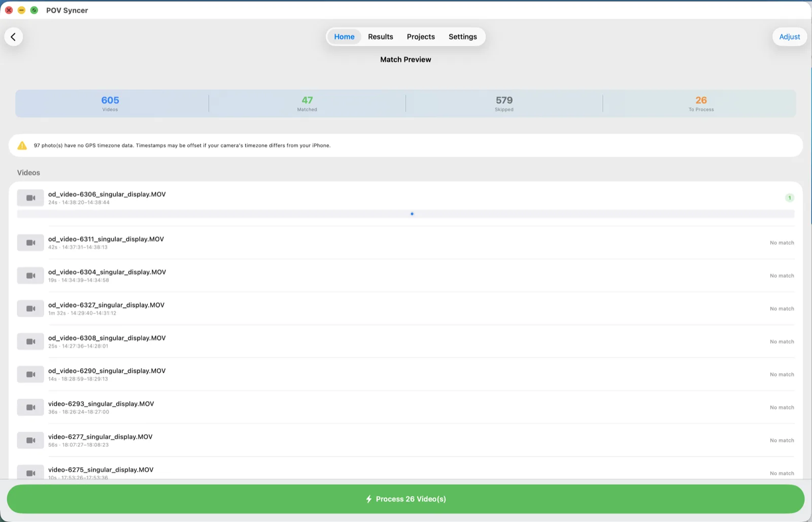
Task: Click the video camera icon for od_video-6308
Action: click(30, 342)
